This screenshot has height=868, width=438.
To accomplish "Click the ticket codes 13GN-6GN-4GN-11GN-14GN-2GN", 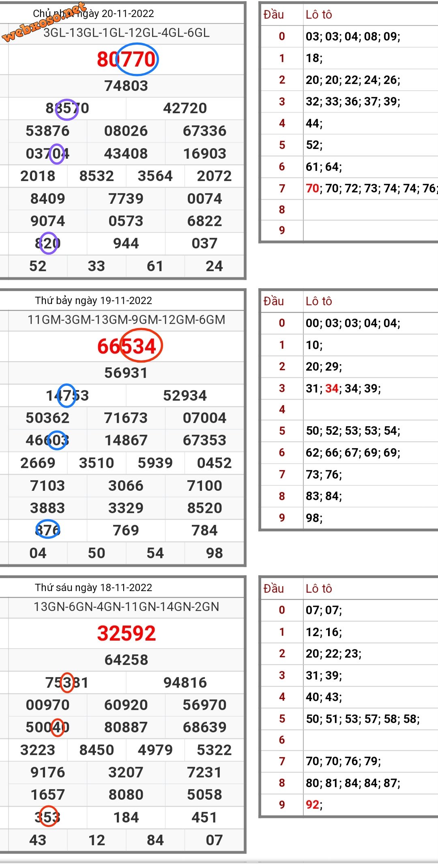I will pos(127,607).
